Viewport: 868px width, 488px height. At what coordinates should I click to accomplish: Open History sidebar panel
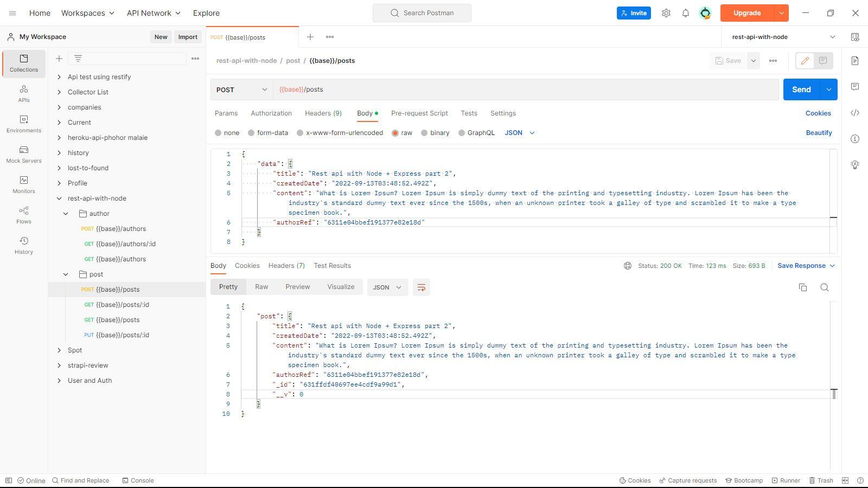tap(24, 245)
